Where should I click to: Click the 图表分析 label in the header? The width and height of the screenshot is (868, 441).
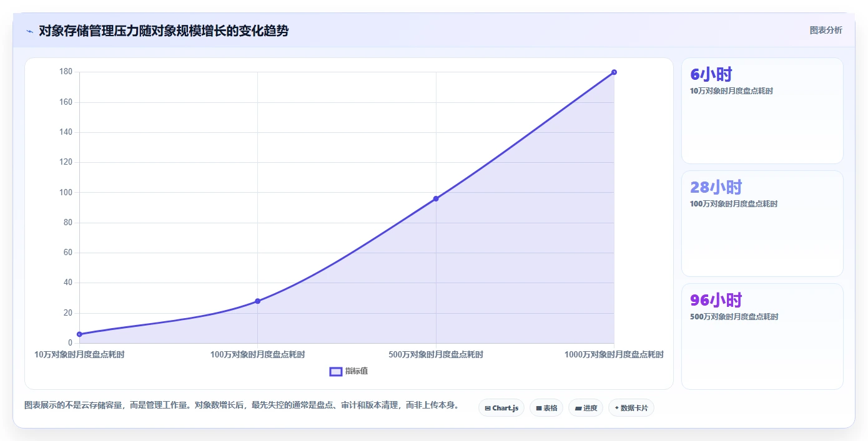tap(826, 30)
